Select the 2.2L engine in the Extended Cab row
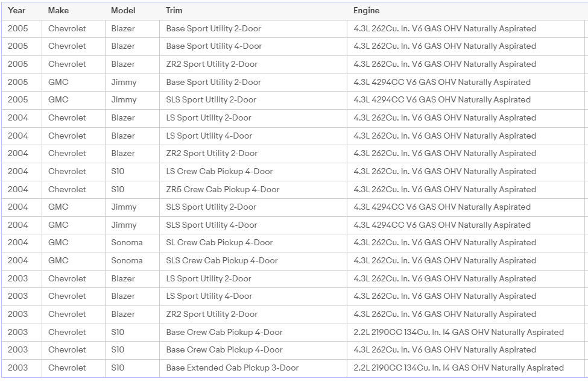The height and width of the screenshot is (382, 588). 458,368
